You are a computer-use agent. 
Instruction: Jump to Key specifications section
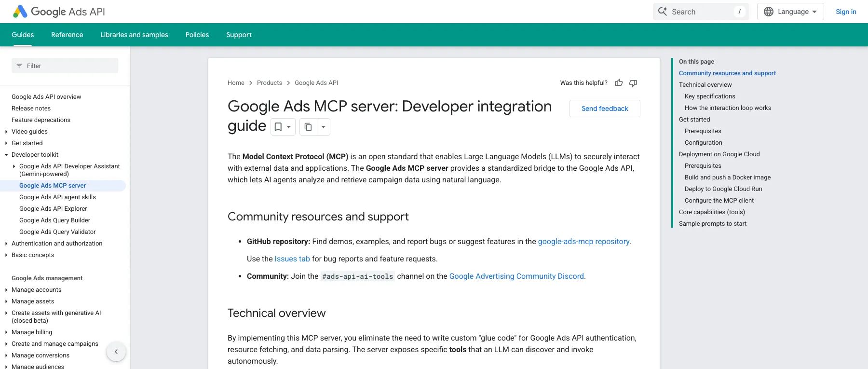[x=710, y=96]
